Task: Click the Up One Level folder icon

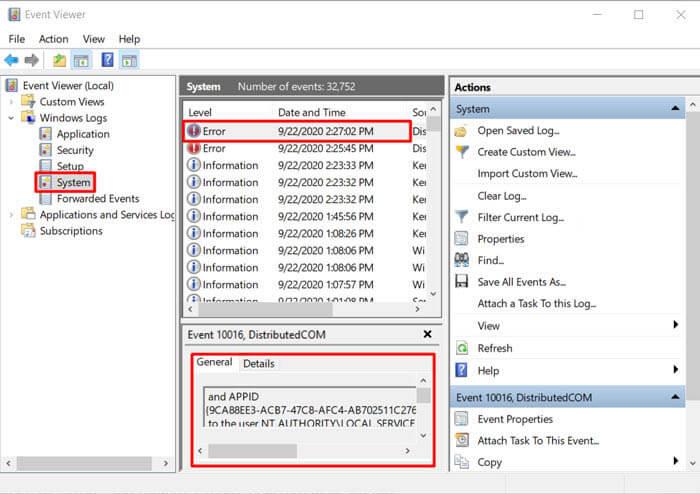Action: [x=59, y=60]
